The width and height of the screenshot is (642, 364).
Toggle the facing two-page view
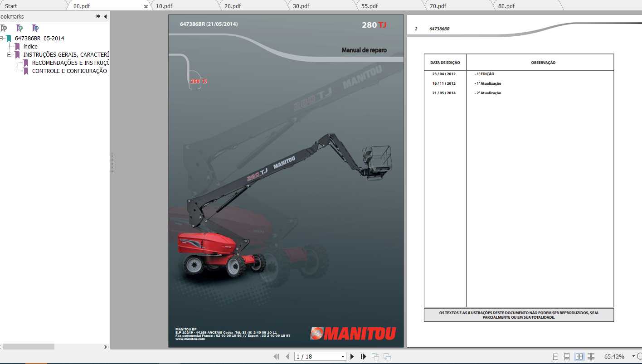pyautogui.click(x=580, y=356)
